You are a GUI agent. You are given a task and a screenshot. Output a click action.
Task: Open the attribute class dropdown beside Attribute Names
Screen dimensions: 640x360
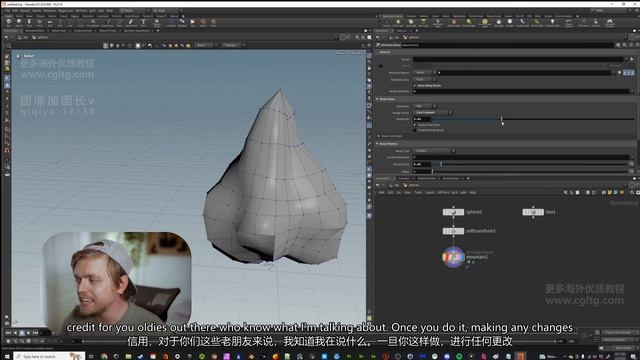click(424, 73)
